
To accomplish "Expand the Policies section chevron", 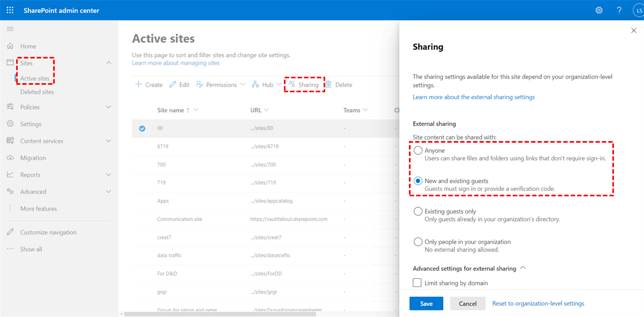I will [x=108, y=107].
